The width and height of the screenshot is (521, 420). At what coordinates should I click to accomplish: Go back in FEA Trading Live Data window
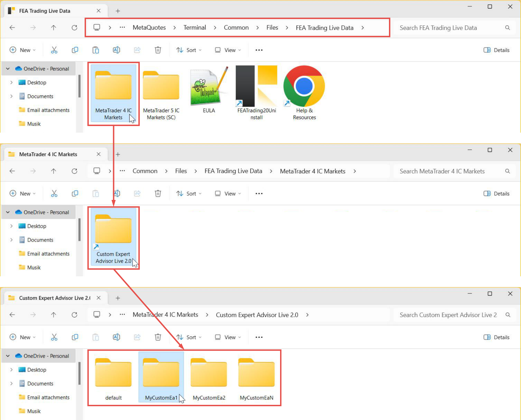point(12,28)
